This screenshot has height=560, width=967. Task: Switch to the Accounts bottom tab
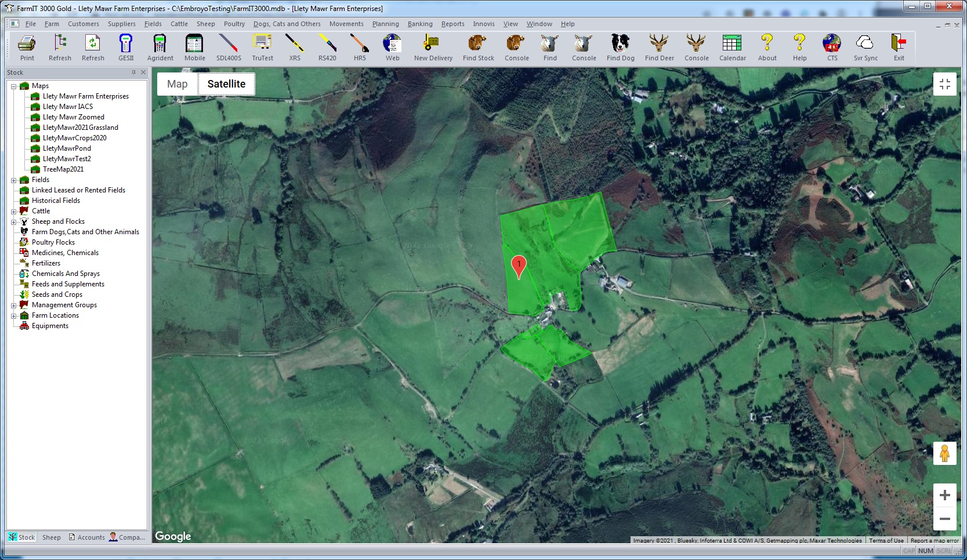pyautogui.click(x=86, y=537)
